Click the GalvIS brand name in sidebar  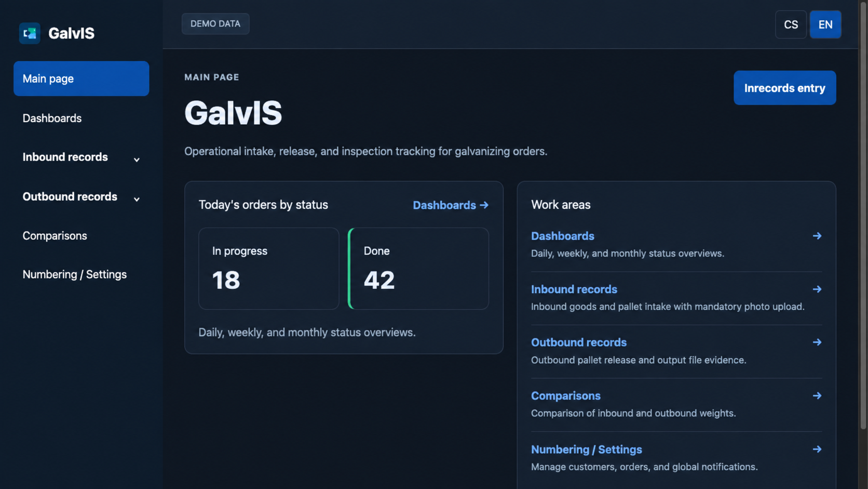coord(71,33)
